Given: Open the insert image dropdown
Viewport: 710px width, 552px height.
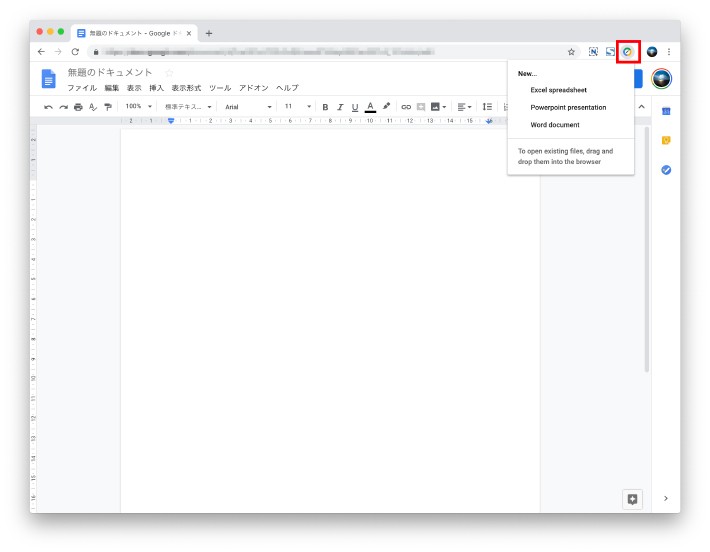Looking at the screenshot, I should 438,107.
